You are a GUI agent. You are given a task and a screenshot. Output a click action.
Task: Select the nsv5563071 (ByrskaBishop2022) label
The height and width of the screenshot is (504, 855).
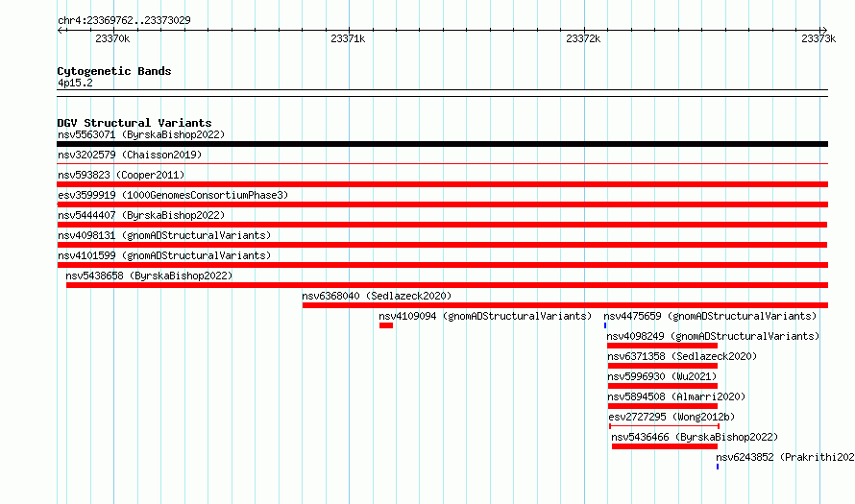click(x=141, y=134)
